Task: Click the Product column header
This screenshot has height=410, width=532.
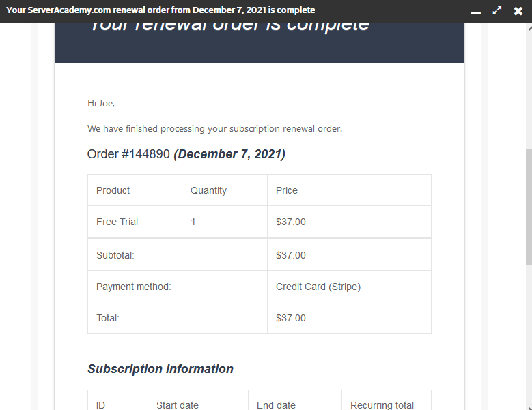Action: click(x=113, y=190)
